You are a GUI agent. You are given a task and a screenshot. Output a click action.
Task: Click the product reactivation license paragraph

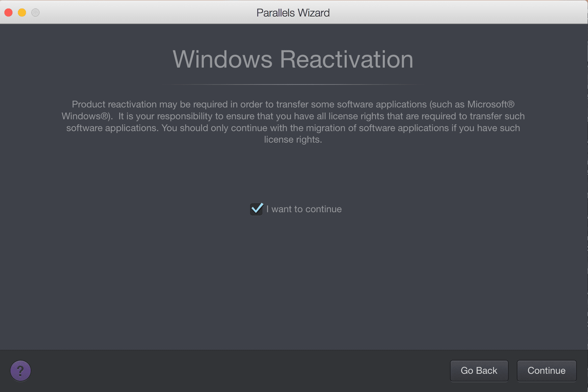point(293,122)
